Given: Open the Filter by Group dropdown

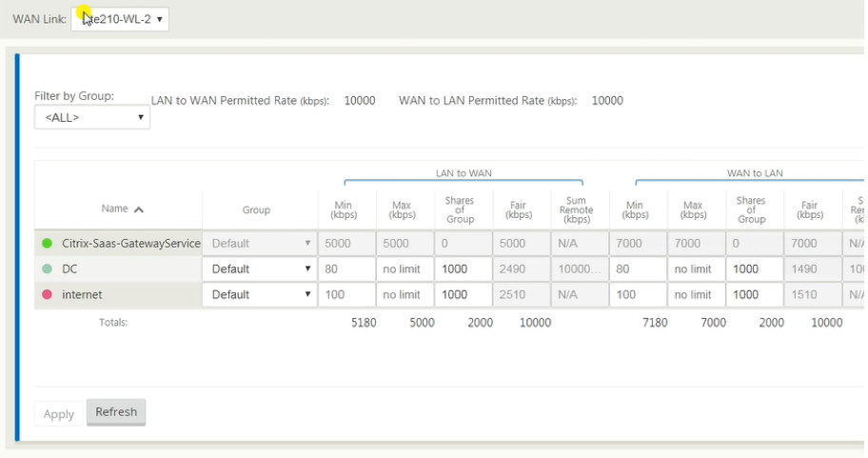Looking at the screenshot, I should coord(92,117).
